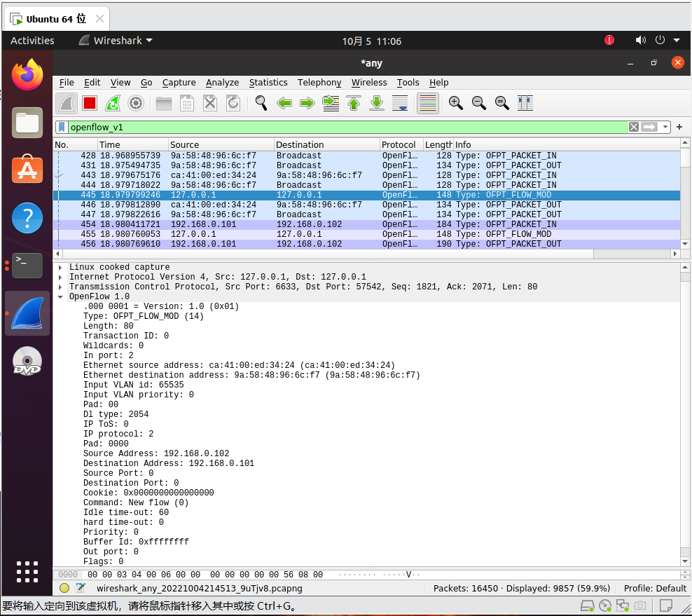Screen dimensions: 692x616
Task: Open Activities overview
Action: (32, 41)
